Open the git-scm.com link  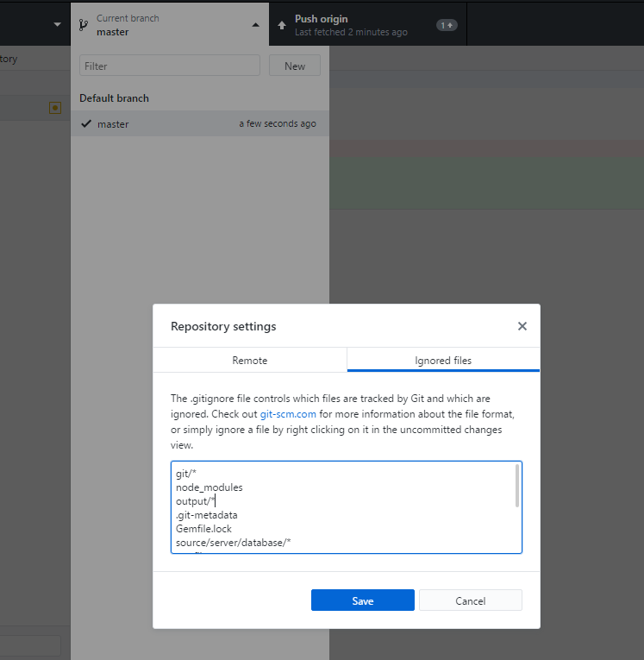pyautogui.click(x=288, y=414)
